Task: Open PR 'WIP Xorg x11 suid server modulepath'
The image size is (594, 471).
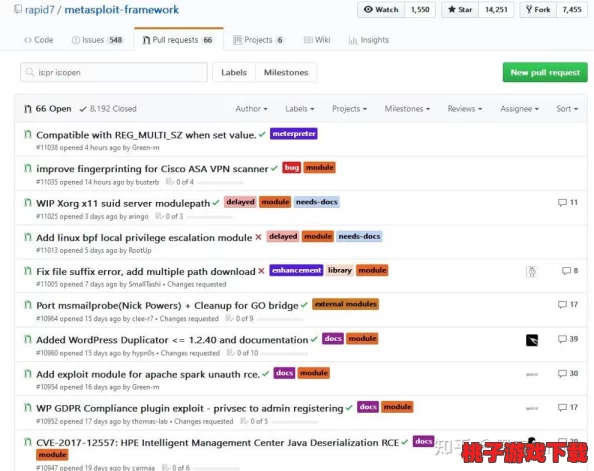Action: point(123,203)
